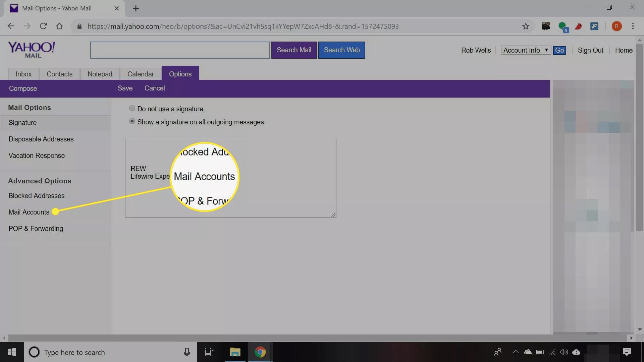Close the Mail Options tab
This screenshot has width=644, height=362.
pyautogui.click(x=117, y=8)
